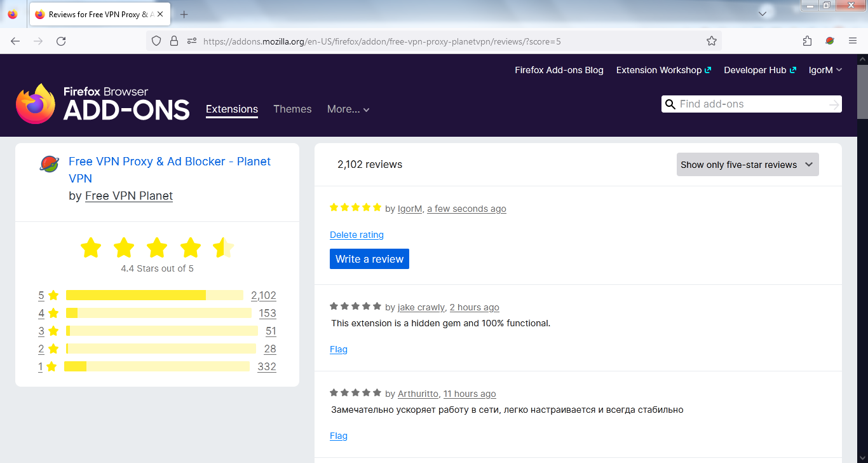Click the Reload page icon

pyautogui.click(x=61, y=41)
